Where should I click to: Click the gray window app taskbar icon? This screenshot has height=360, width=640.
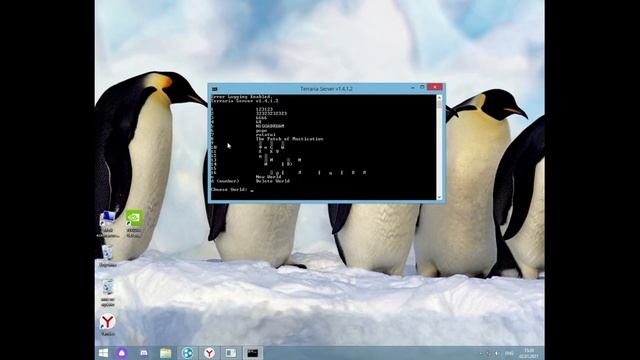pos(231,353)
